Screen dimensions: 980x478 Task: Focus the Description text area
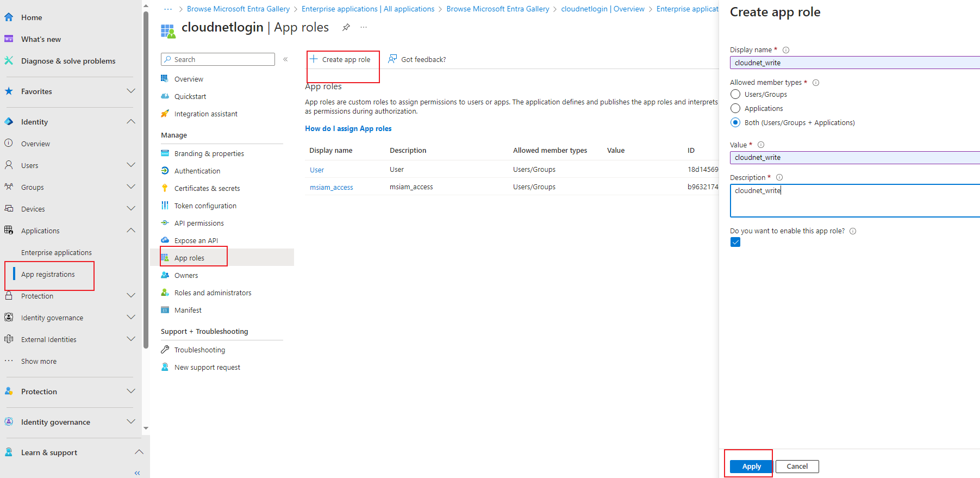[855, 201]
